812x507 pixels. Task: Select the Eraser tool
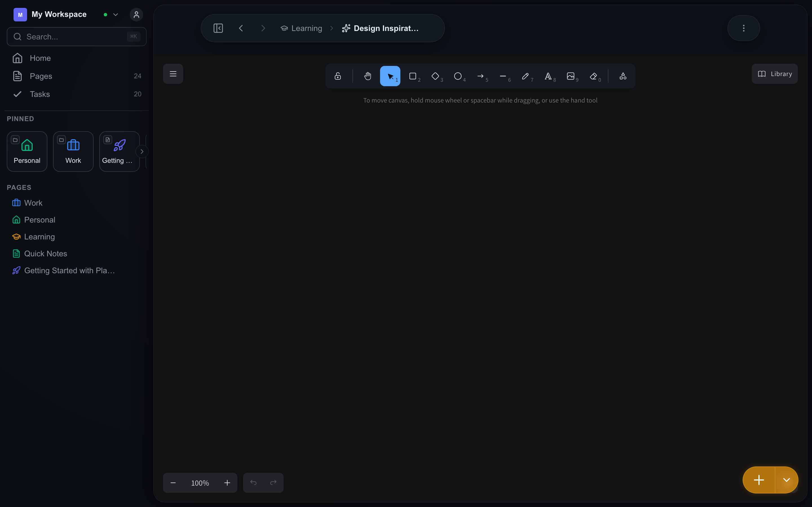click(593, 76)
